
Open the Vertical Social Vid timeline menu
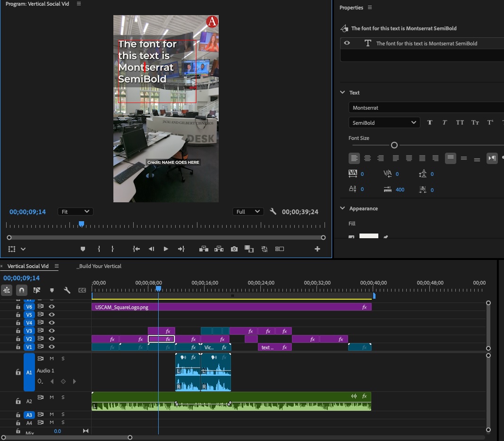(x=57, y=266)
